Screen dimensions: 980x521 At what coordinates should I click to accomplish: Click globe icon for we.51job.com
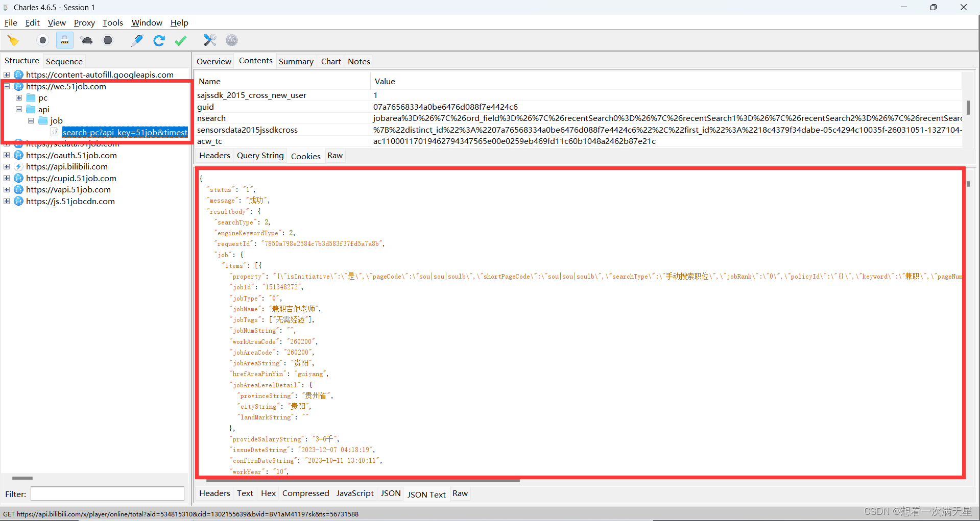(18, 86)
